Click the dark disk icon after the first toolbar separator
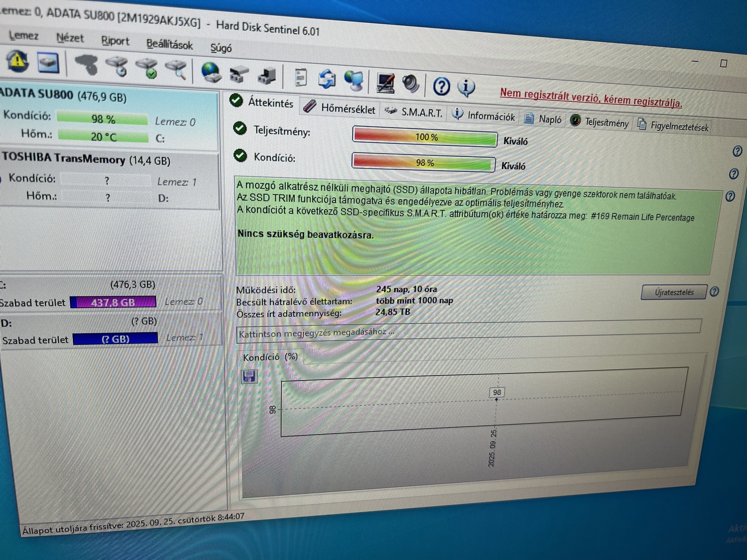 coord(87,65)
